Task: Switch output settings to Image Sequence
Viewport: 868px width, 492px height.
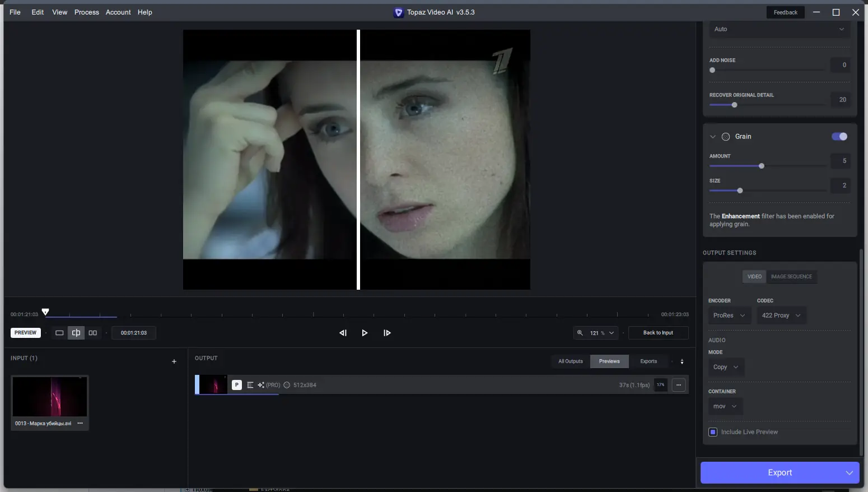Action: tap(791, 276)
